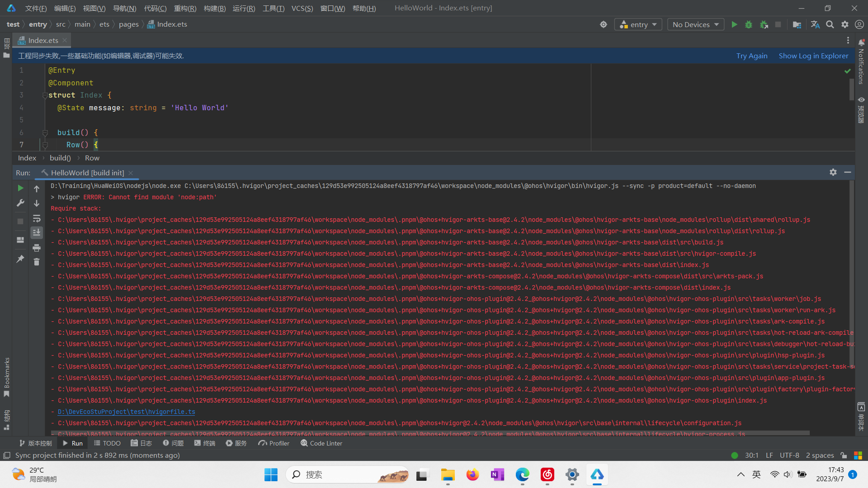Show hidden system tray icons chevron

[741, 474]
